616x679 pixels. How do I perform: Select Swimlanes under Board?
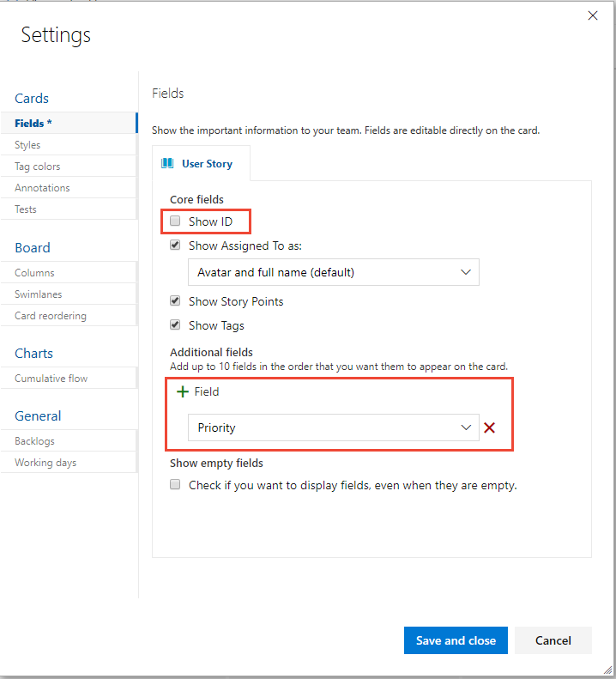[69, 294]
